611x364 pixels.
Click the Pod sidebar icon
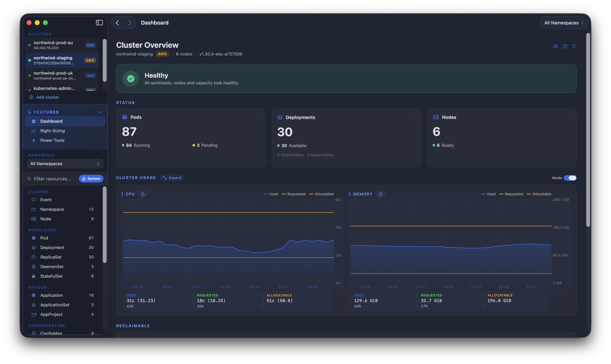tap(34, 238)
